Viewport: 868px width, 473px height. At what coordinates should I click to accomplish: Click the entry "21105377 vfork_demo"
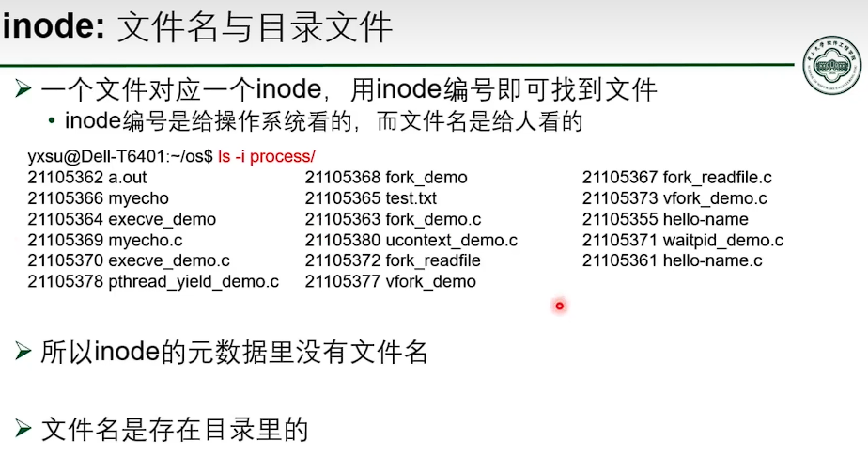390,281
